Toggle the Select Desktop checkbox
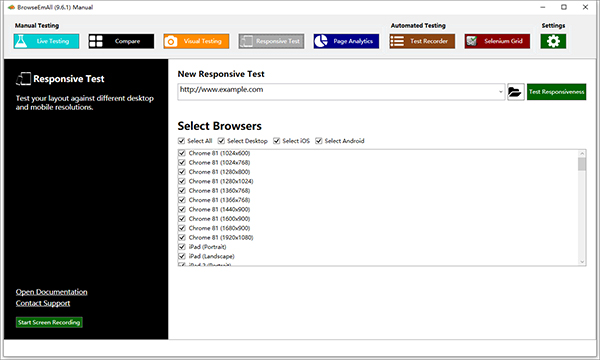Screen dimensions: 600x360 click(x=222, y=141)
